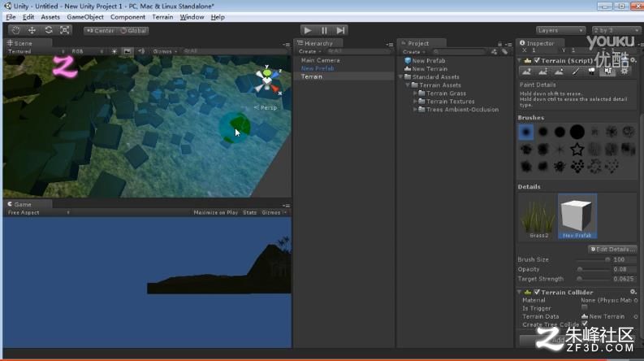The width and height of the screenshot is (644, 361).
Task: Expand the Terrain Textures folder
Action: (415, 102)
